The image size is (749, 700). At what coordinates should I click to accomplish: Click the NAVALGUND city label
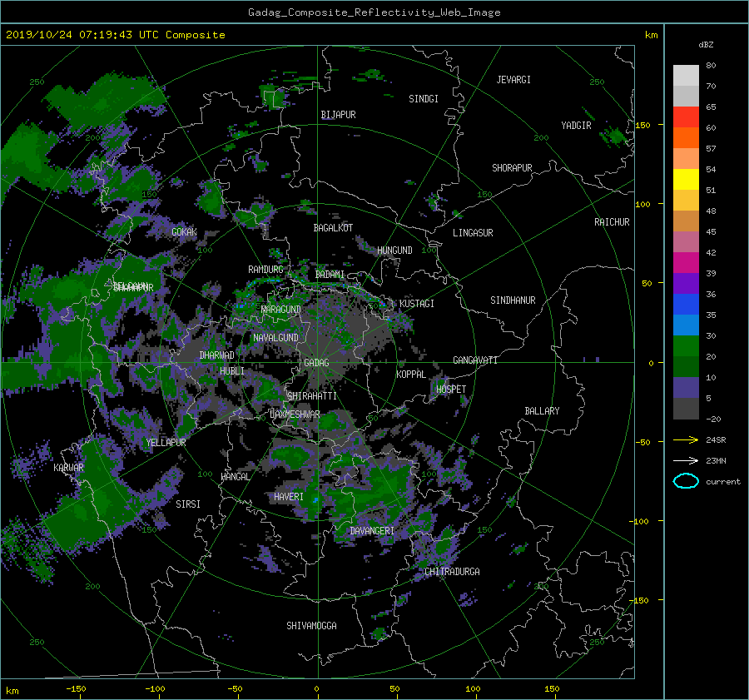point(275,338)
